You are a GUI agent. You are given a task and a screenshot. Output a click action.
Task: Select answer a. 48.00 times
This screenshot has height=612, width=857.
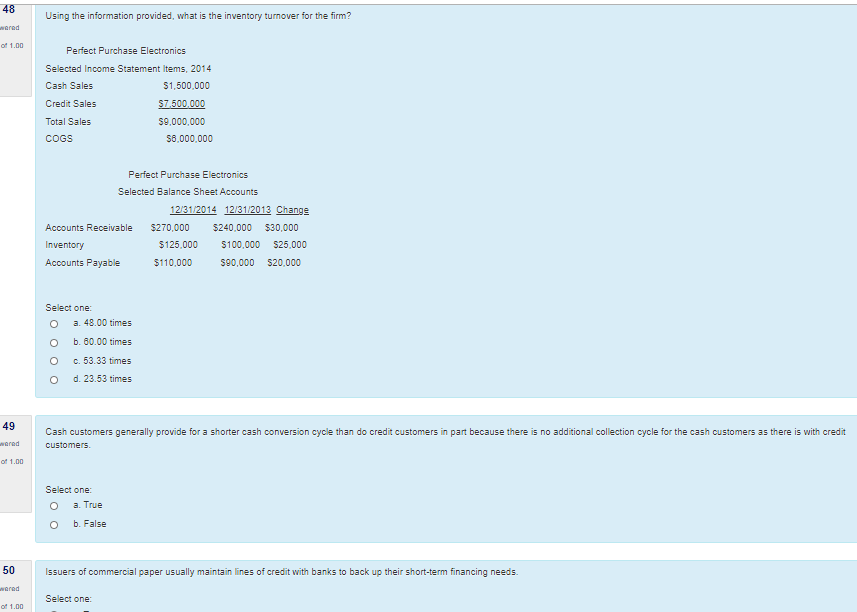pyautogui.click(x=55, y=323)
